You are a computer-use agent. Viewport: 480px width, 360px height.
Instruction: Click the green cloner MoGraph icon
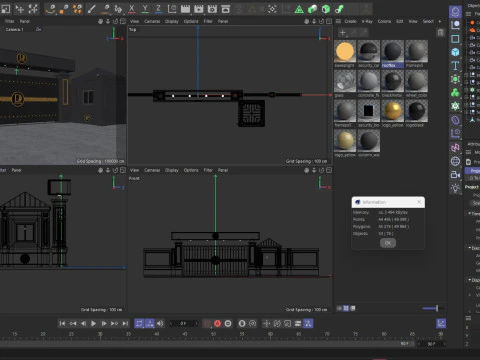(x=455, y=79)
